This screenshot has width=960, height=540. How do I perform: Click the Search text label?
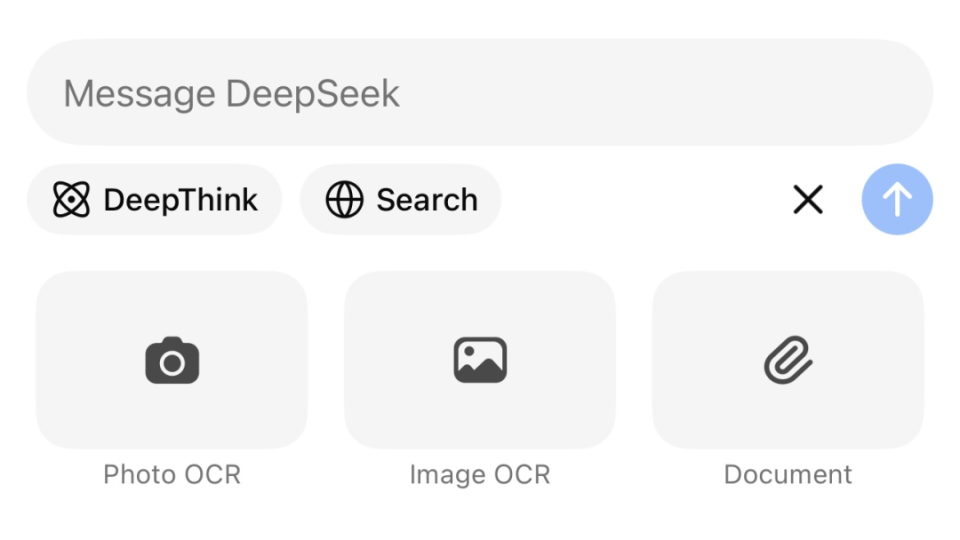(427, 200)
